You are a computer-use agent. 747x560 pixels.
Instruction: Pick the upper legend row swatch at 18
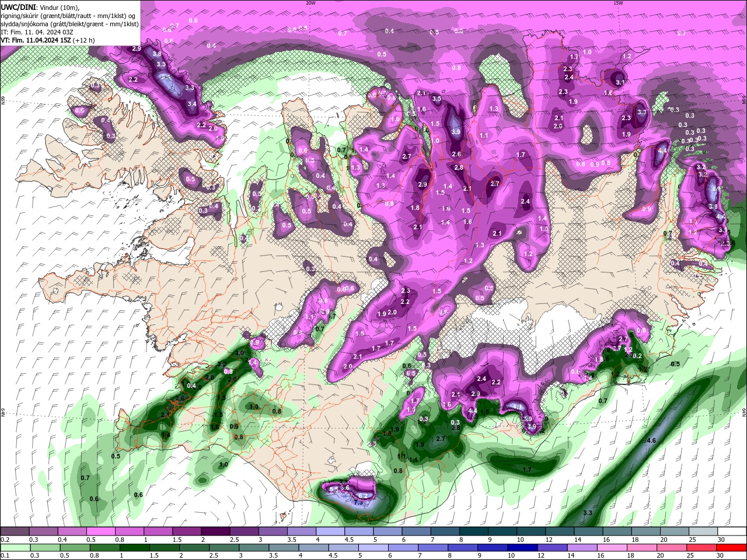(646, 531)
